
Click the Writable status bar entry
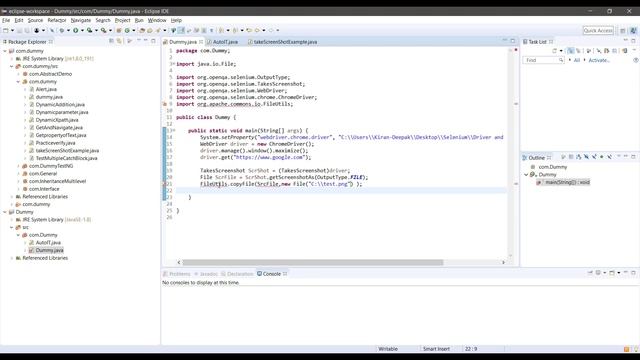click(388, 349)
